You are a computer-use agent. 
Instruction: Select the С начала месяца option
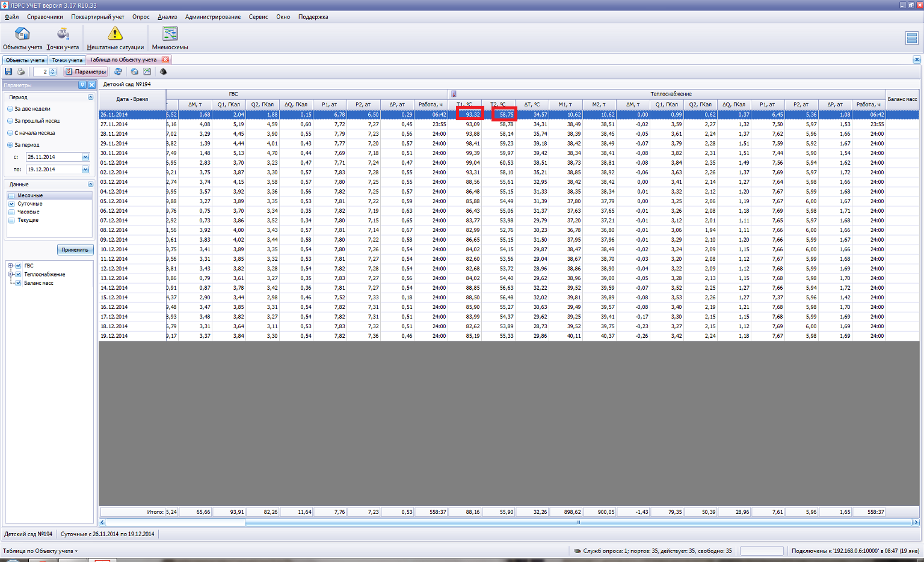[x=10, y=133]
